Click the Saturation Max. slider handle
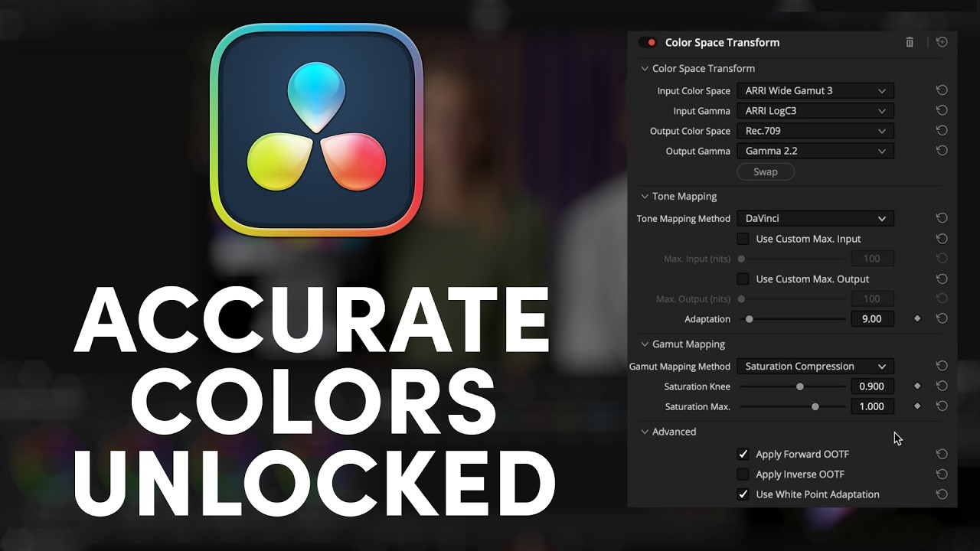Image resolution: width=980 pixels, height=551 pixels. point(815,406)
